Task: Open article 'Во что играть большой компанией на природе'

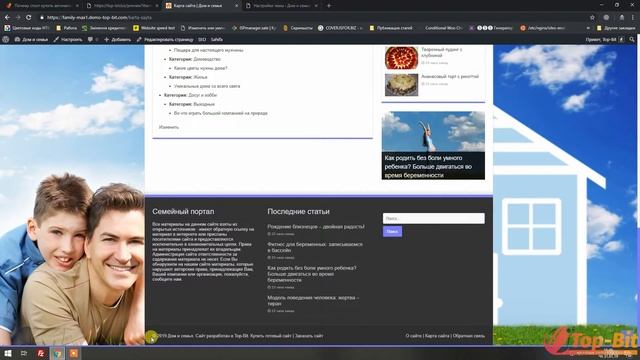Action: click(x=221, y=113)
